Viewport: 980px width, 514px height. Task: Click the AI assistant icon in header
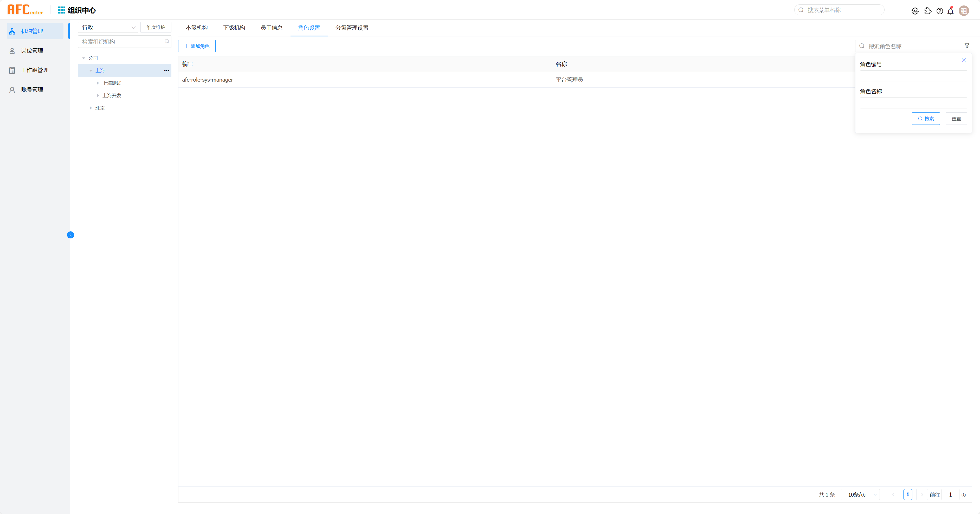click(915, 11)
